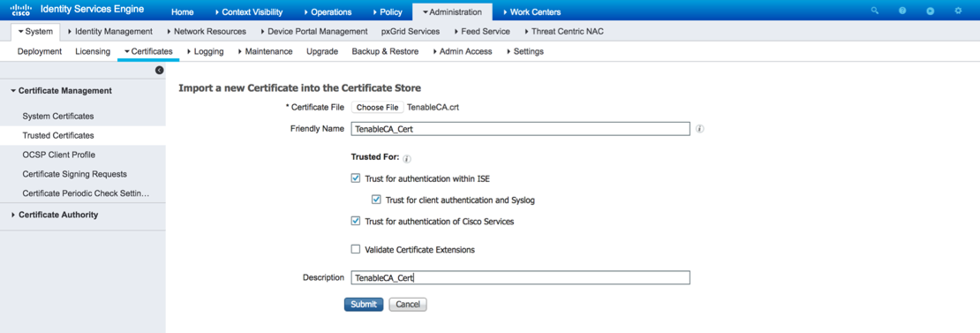Image resolution: width=980 pixels, height=333 pixels.
Task: Open pxGrid Services tab
Action: (410, 31)
